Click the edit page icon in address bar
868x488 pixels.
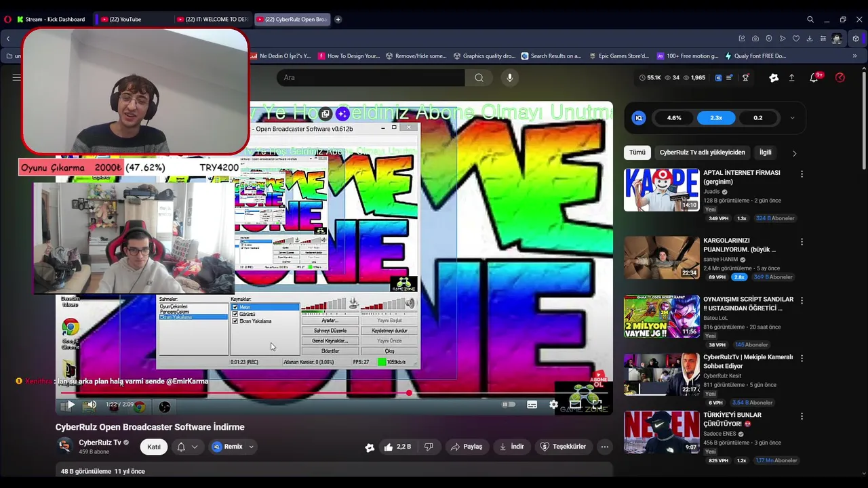pyautogui.click(x=742, y=39)
